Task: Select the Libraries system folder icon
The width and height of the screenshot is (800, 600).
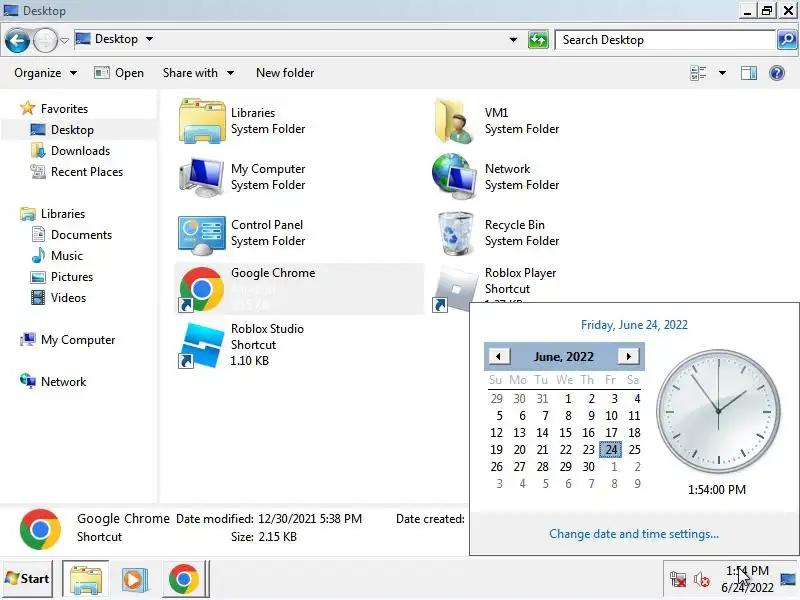Action: coord(202,121)
